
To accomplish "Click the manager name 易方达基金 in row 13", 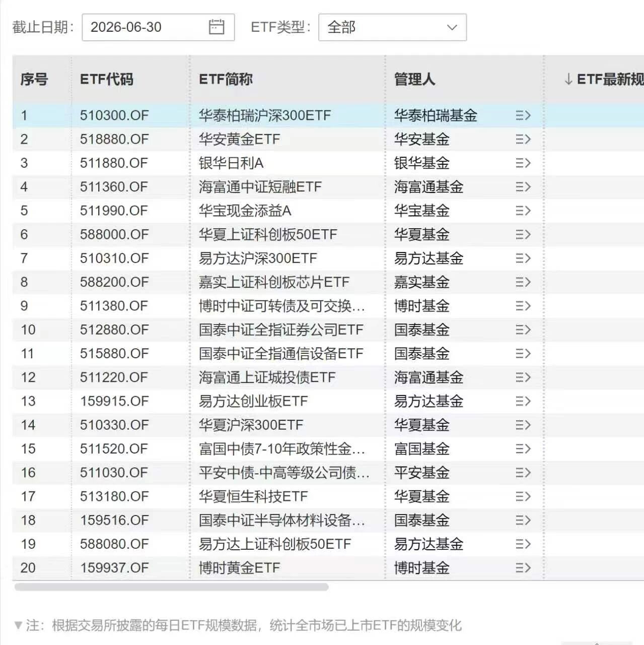I will 428,401.
